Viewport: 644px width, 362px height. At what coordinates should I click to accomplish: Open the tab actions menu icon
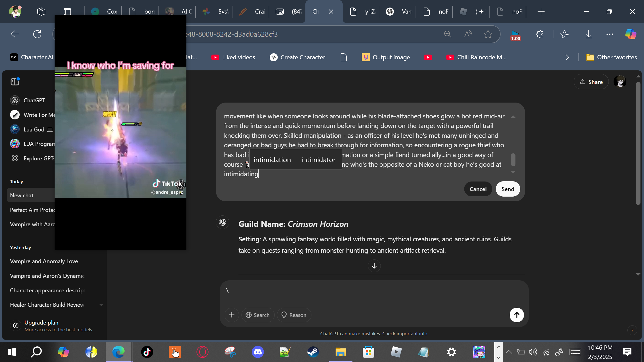(x=67, y=12)
